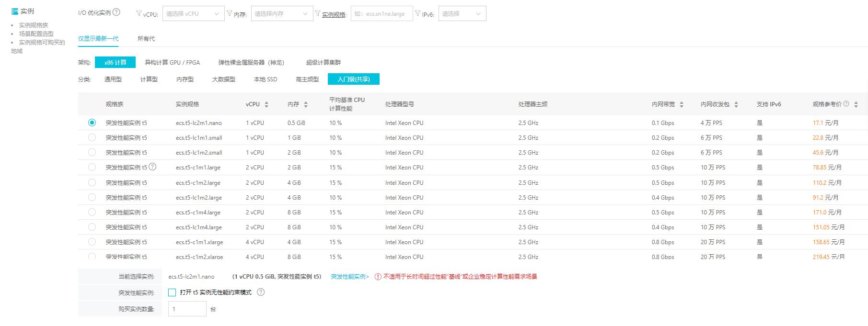Choose 本地 SSD category
The width and height of the screenshot is (868, 326).
(x=266, y=79)
